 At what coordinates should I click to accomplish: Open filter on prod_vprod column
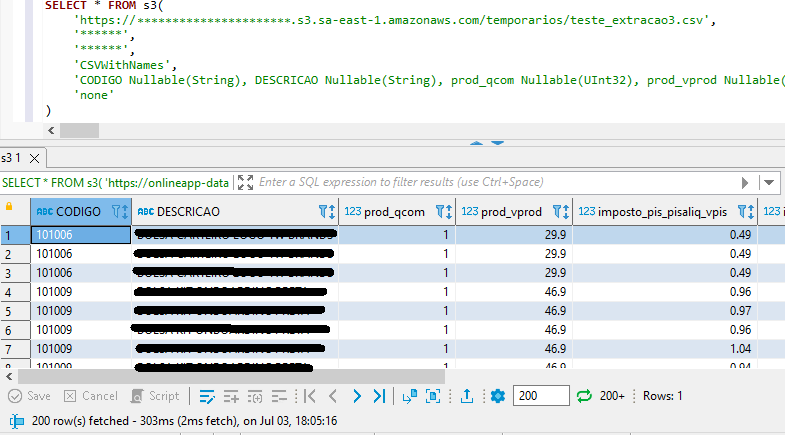(557, 212)
